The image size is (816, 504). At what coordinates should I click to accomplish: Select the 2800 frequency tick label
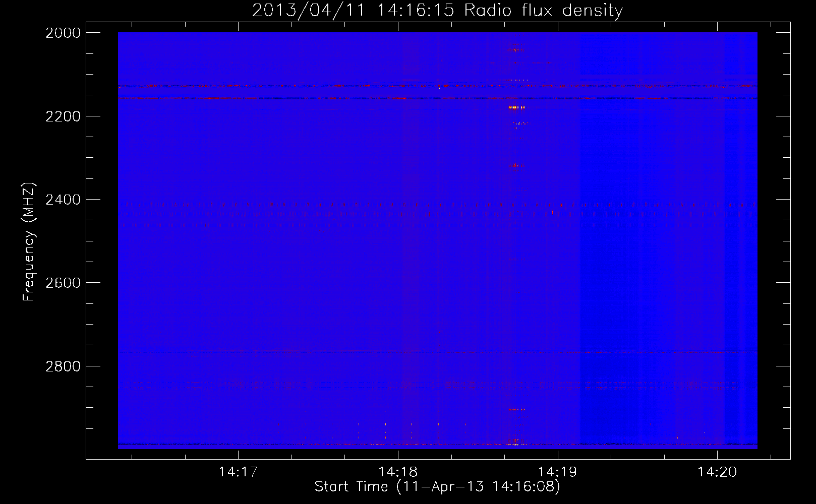coord(63,366)
